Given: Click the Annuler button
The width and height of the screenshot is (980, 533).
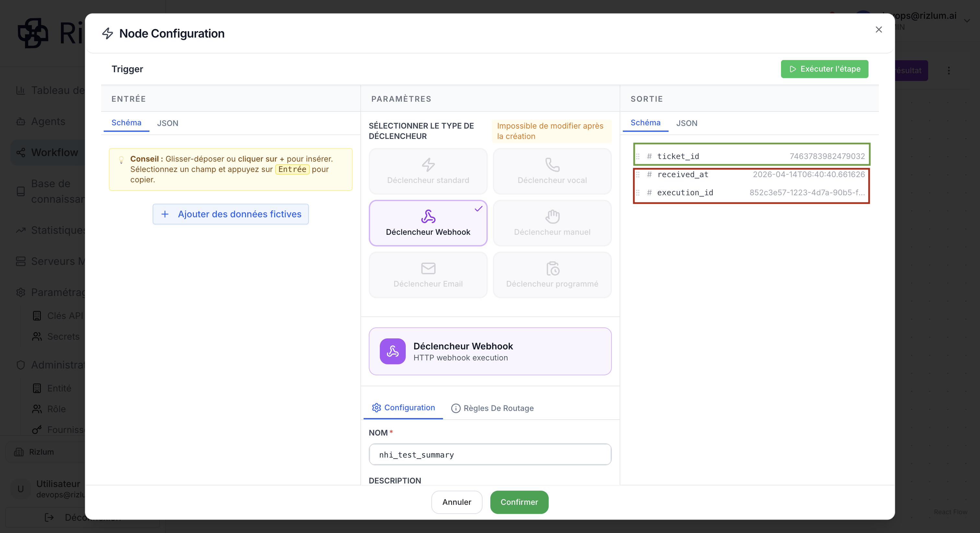Looking at the screenshot, I should (x=457, y=502).
